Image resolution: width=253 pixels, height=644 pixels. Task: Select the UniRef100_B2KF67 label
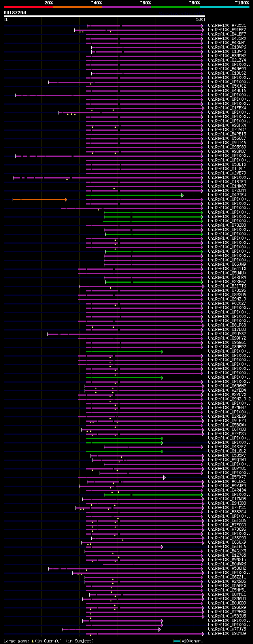click(227, 282)
